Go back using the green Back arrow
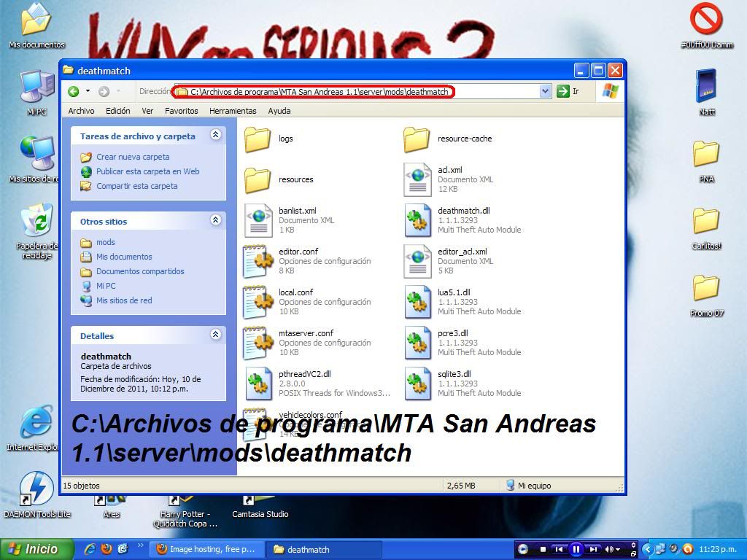 74,91
